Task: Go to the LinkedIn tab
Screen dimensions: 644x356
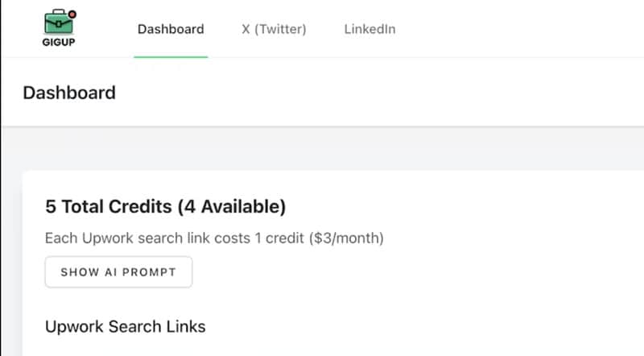Action: (369, 30)
